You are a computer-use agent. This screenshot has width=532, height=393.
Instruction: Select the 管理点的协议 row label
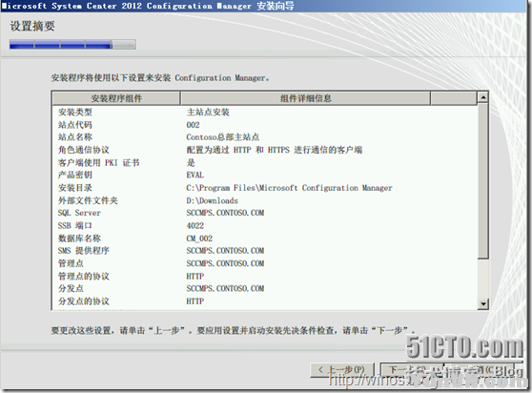click(84, 277)
